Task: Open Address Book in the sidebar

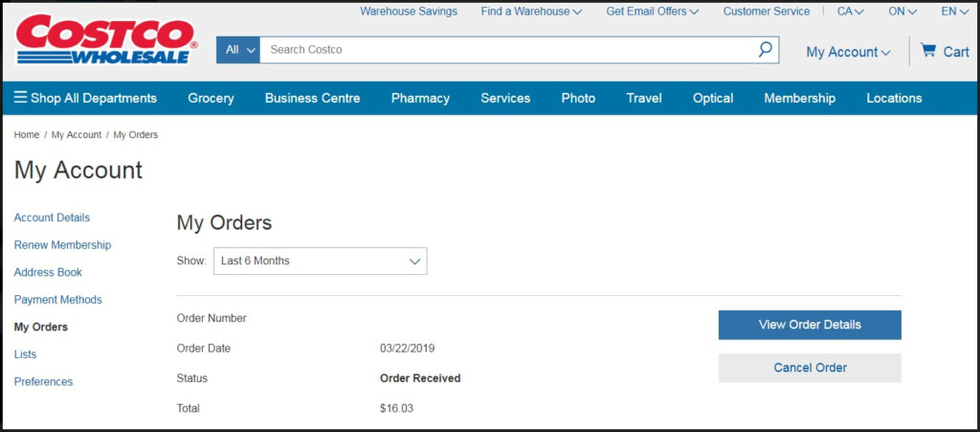Action: pyautogui.click(x=48, y=272)
